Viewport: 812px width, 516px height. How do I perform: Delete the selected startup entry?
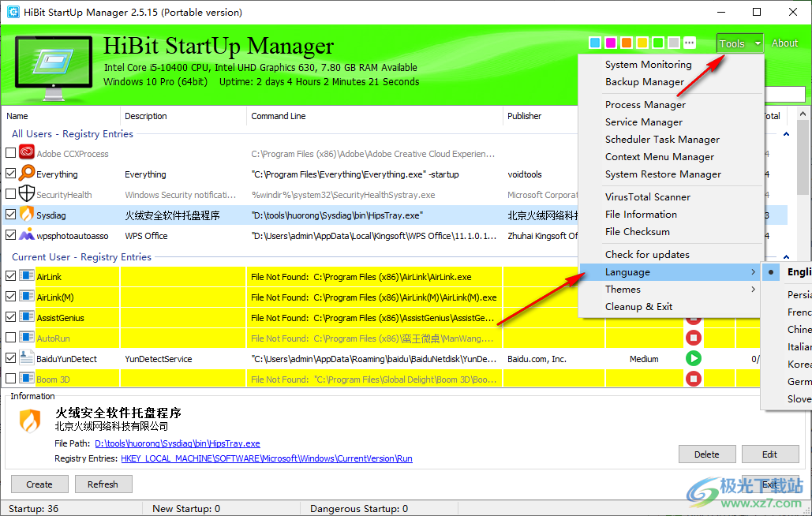[707, 454]
